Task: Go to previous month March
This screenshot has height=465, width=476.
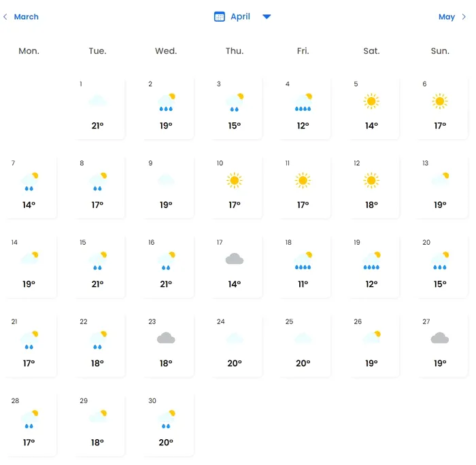Action: (26, 16)
